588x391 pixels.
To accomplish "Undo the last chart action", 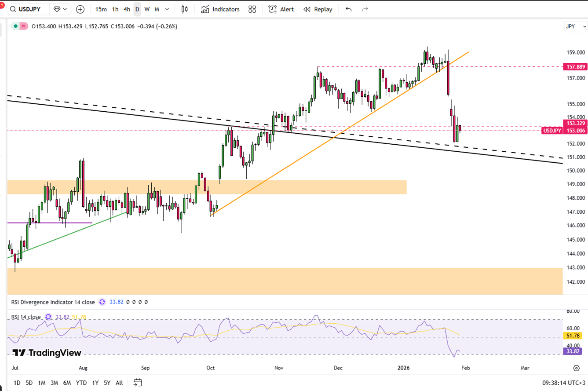I will click(x=349, y=9).
